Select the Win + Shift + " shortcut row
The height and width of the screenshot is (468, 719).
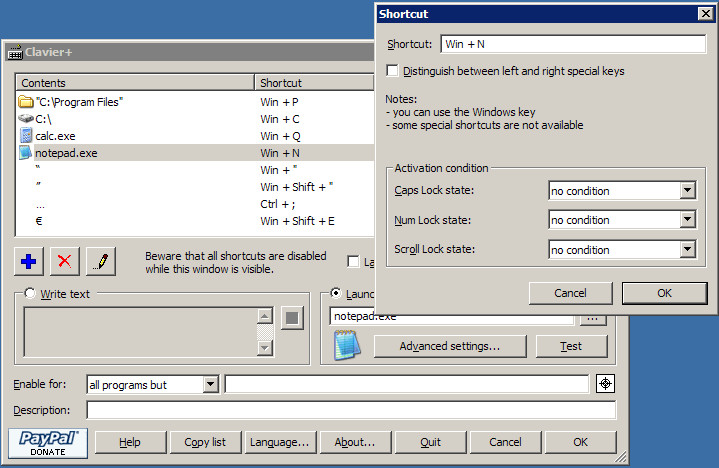(x=196, y=187)
